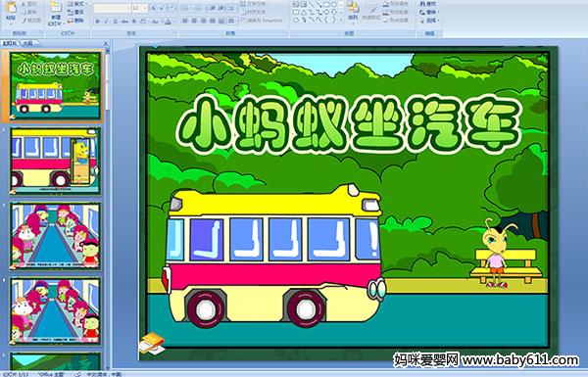Select the oval shape in shapes gallery
Screen dimensions: 588x377
coord(333,4)
